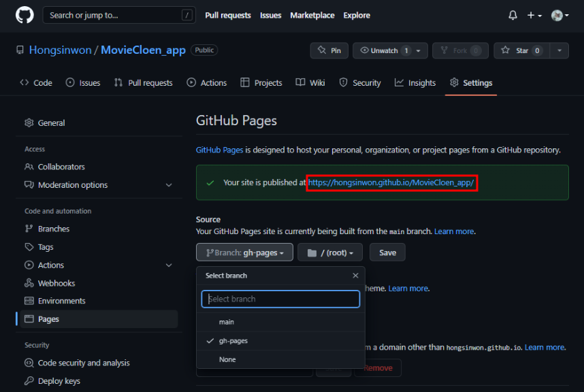Screen dimensions: 584x392
Task: Open the Star lists dropdown arrow
Action: click(559, 50)
